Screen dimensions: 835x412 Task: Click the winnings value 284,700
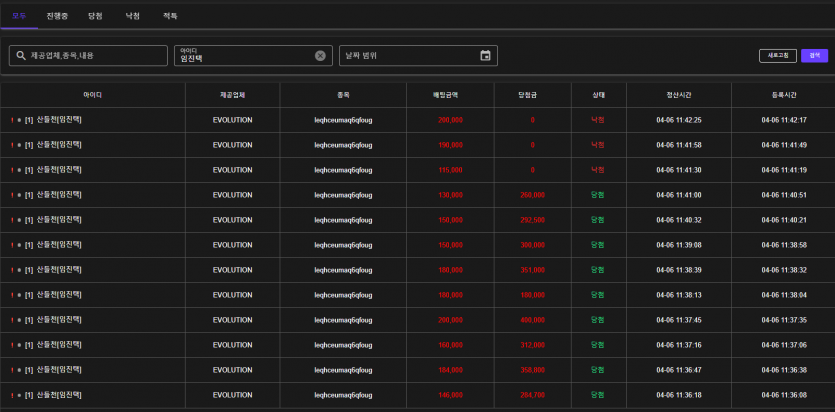[533, 395]
